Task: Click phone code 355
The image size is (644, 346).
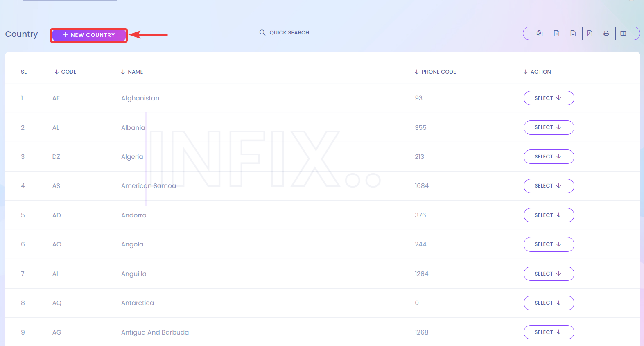Action: tap(420, 128)
